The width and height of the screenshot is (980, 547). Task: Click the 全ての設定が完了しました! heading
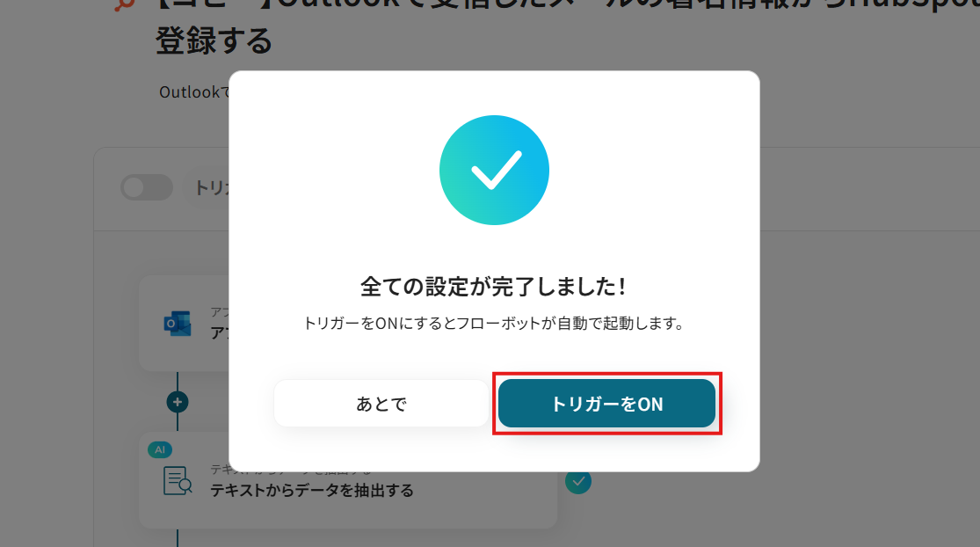click(494, 287)
